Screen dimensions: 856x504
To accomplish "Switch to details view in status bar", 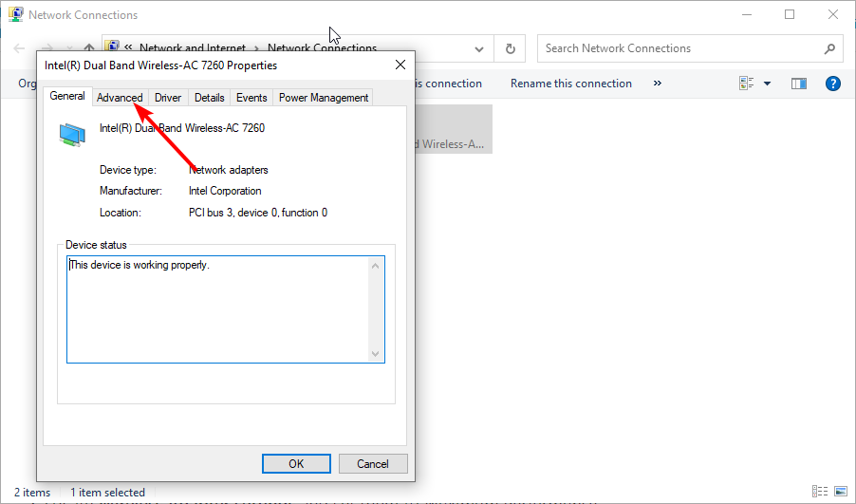I will click(x=819, y=493).
